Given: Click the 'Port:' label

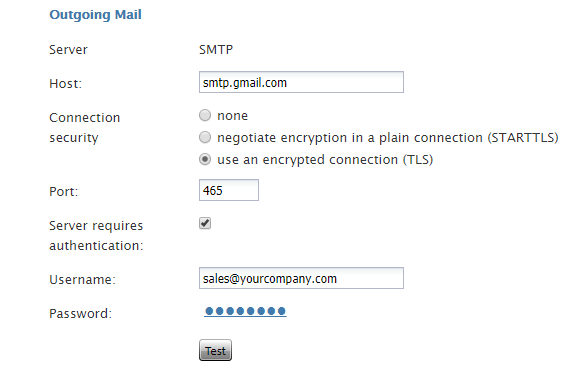Looking at the screenshot, I should tap(64, 191).
